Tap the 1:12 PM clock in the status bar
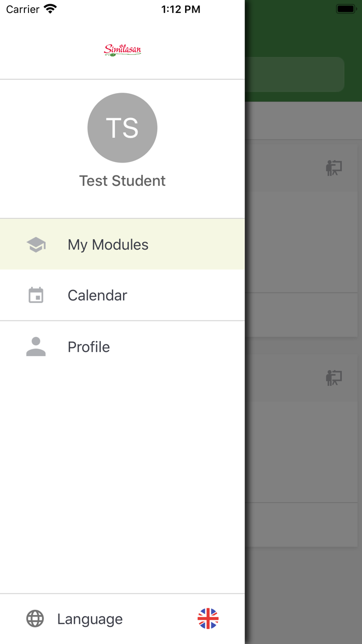 180,9
